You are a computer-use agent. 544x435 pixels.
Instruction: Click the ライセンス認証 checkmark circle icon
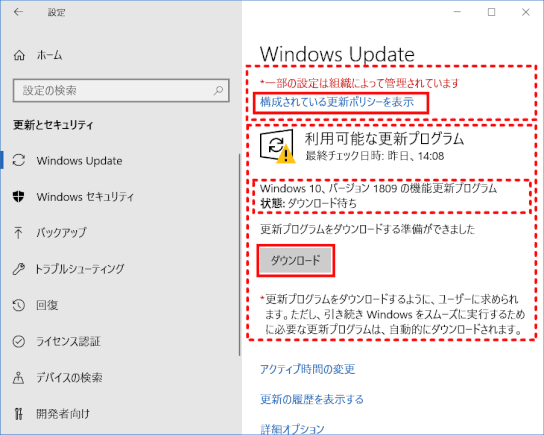[x=19, y=341]
